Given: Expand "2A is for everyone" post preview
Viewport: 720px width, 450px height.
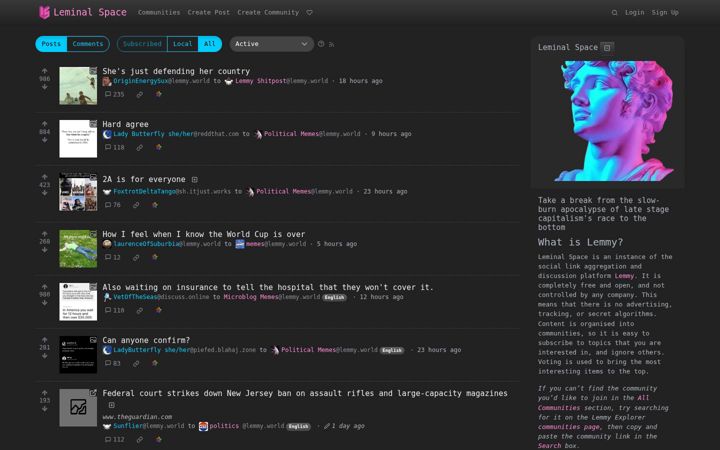Looking at the screenshot, I should pos(195,180).
